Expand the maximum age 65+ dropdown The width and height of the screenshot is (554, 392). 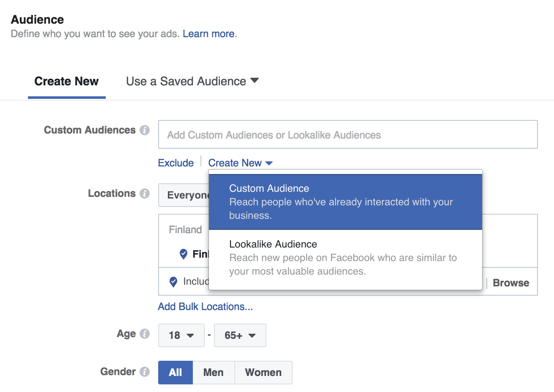[x=240, y=335]
